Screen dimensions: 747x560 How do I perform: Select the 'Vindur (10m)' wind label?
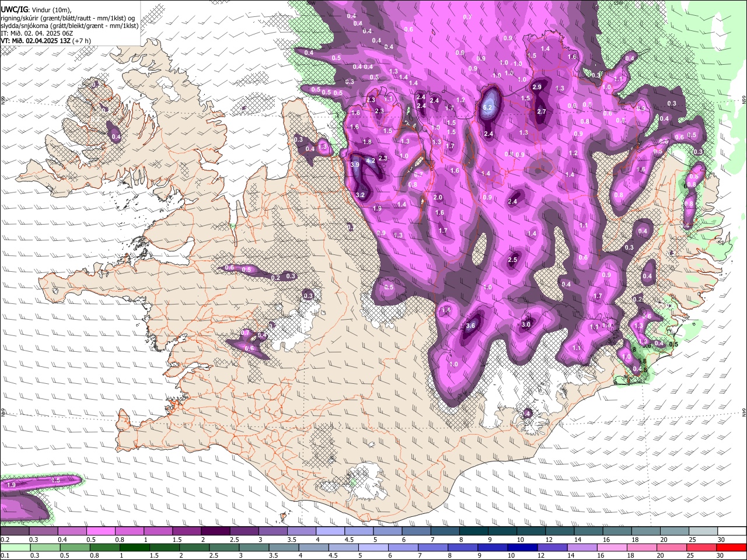coord(50,10)
